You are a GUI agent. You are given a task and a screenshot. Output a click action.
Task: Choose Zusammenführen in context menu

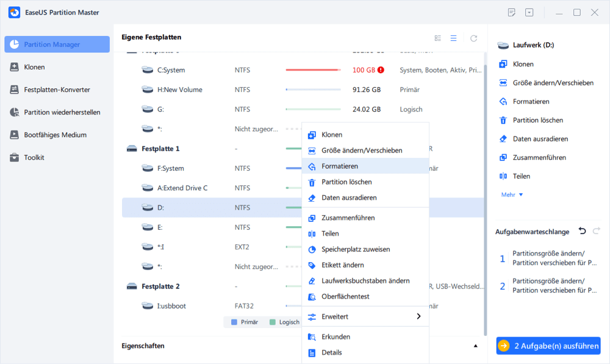(365, 218)
